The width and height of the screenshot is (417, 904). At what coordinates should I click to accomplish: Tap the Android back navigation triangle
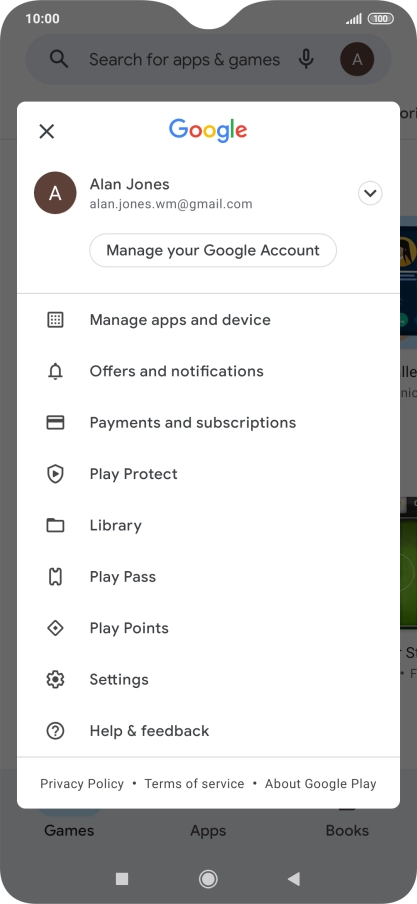tap(294, 879)
